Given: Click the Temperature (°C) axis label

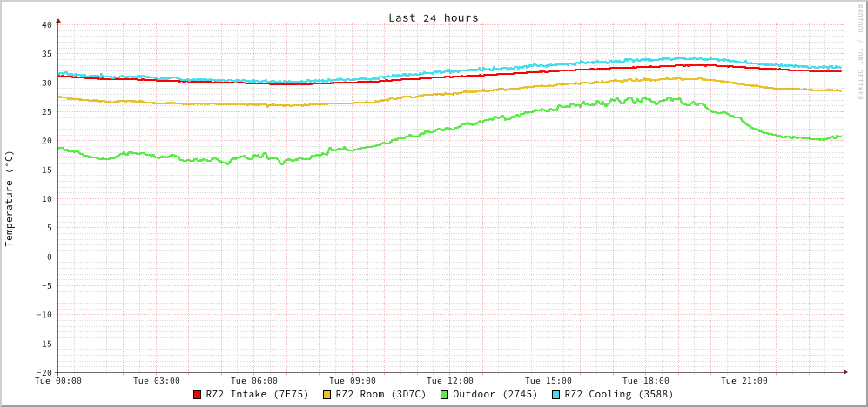Looking at the screenshot, I should click(x=10, y=198).
